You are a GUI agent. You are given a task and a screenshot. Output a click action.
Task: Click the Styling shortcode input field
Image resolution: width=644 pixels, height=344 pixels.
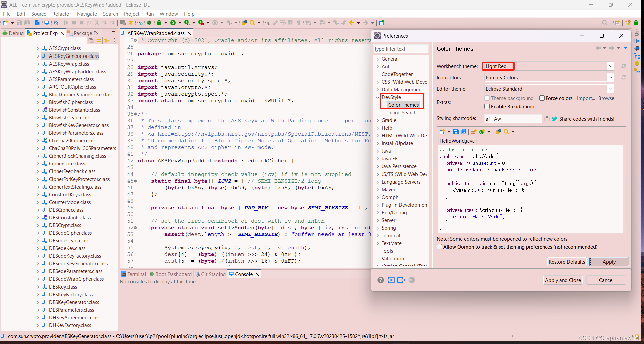513,119
